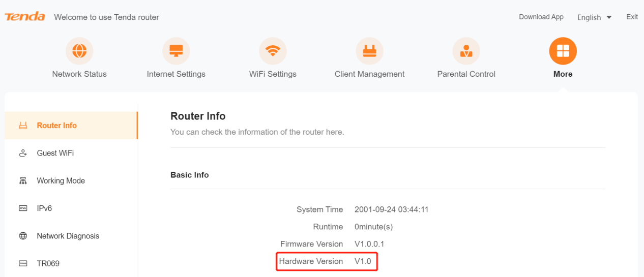Viewport: 644px width, 277px height.
Task: Expand the English language dropdown
Action: click(x=594, y=17)
